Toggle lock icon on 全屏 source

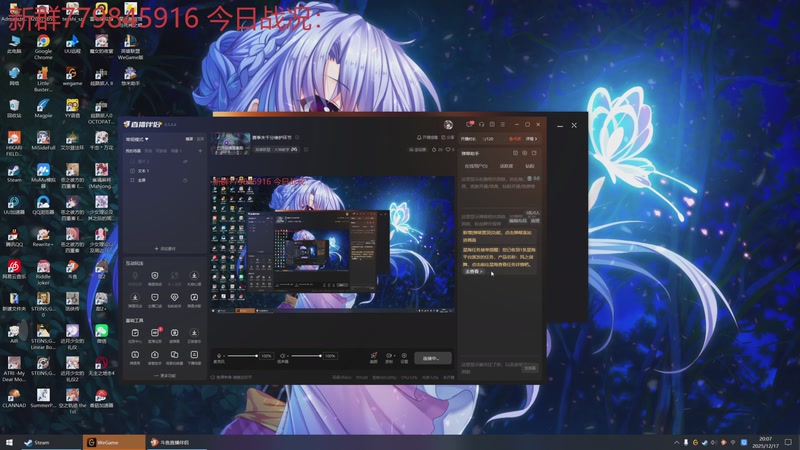(x=185, y=180)
